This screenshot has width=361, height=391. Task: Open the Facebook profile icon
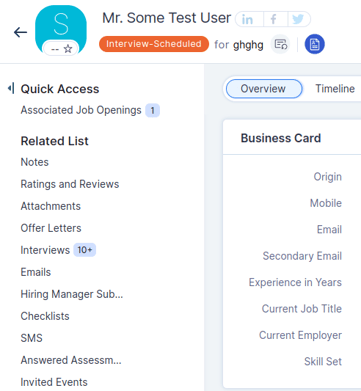click(x=275, y=19)
